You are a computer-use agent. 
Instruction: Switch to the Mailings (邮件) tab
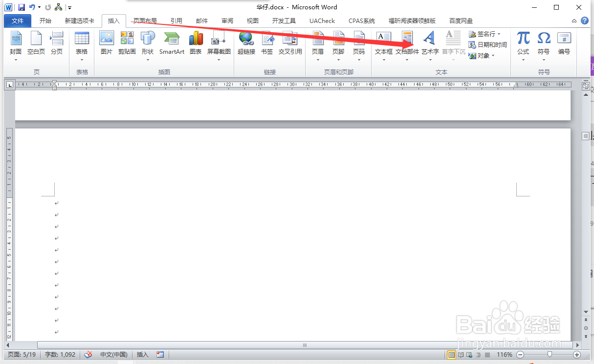point(202,21)
